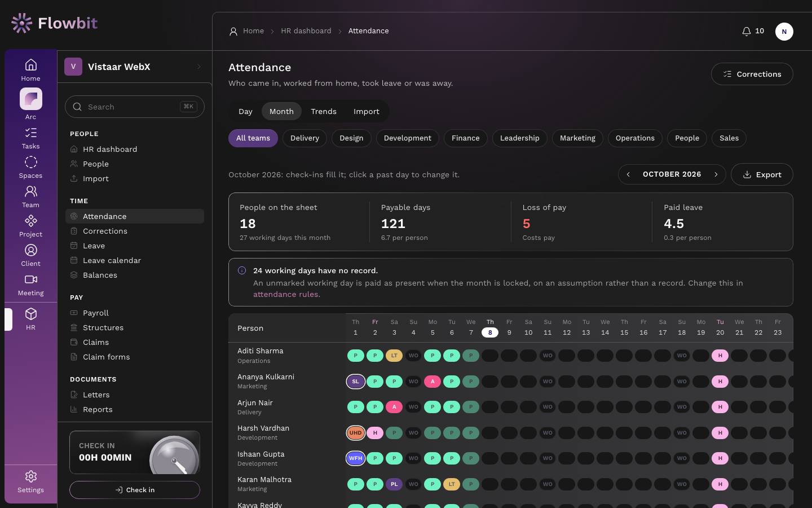
Task: Open Leave calendar in the sidebar
Action: (135, 260)
